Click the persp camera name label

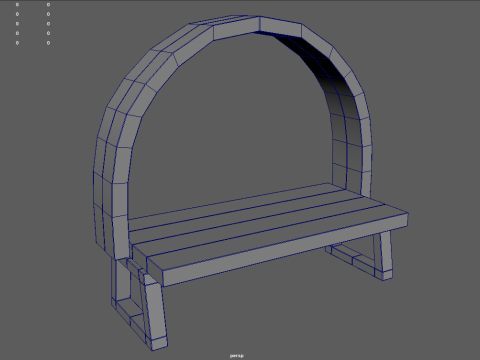point(237,356)
